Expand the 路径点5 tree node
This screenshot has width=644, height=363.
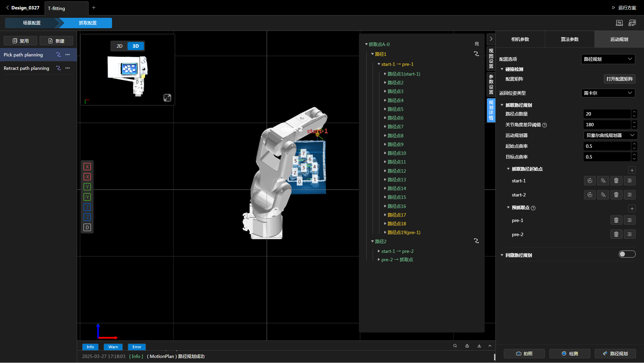385,109
